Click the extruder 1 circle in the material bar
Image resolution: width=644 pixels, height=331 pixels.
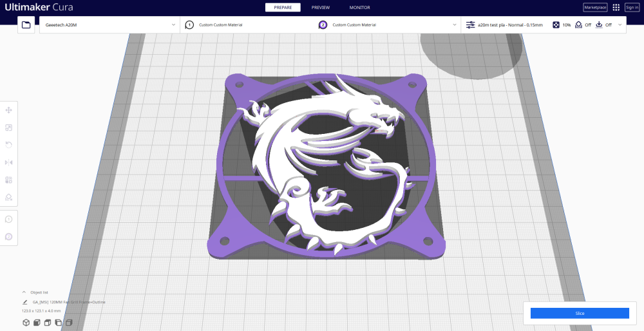tap(189, 25)
